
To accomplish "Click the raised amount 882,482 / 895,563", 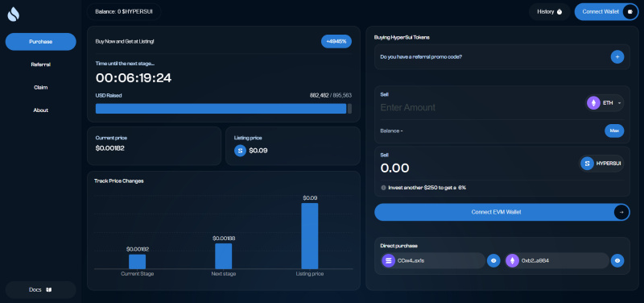I will [330, 95].
